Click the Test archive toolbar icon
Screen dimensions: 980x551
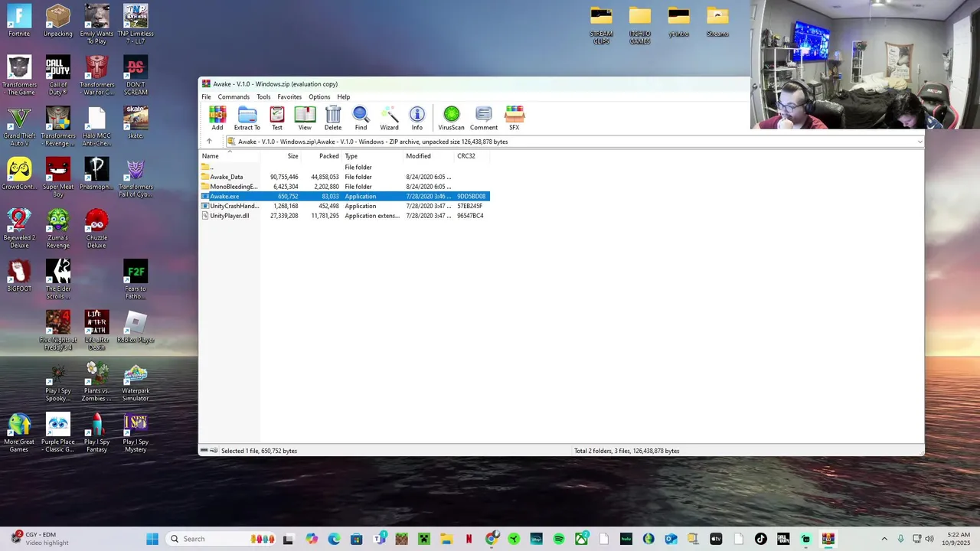pyautogui.click(x=277, y=118)
